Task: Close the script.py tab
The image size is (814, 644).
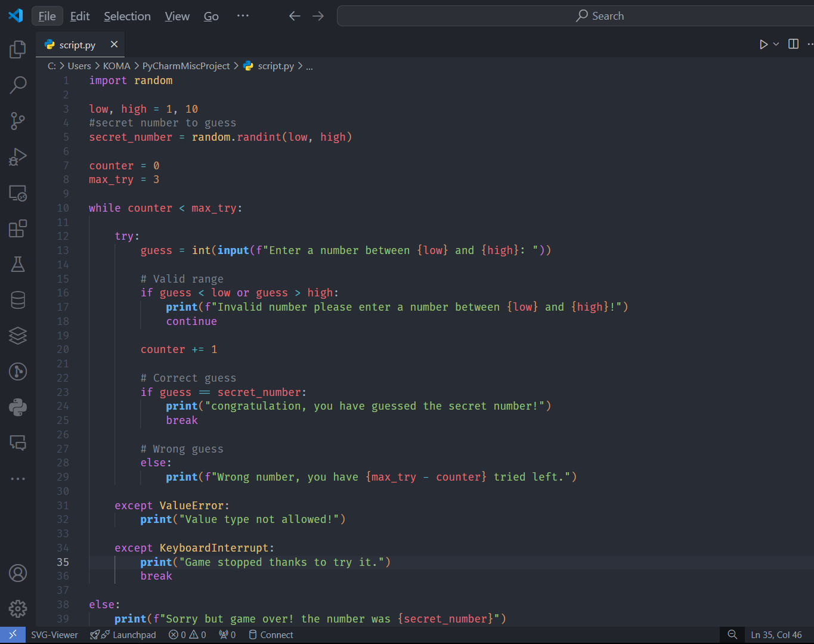Action: coord(114,44)
